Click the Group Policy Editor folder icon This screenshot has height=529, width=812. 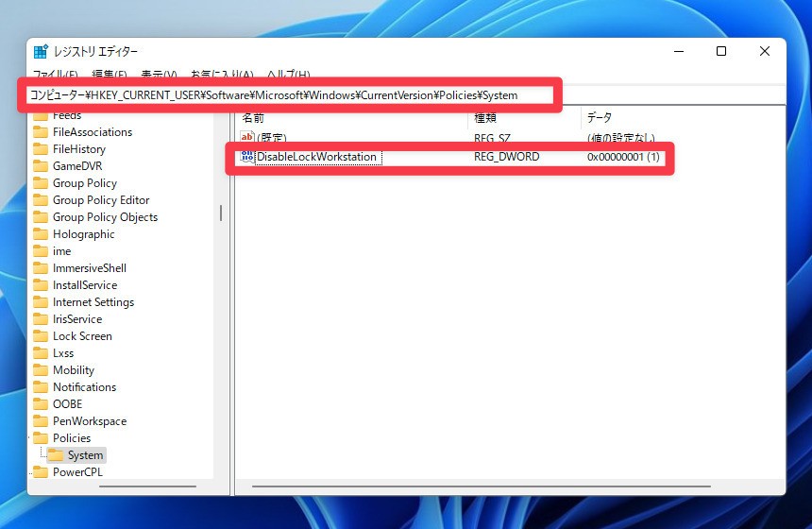pyautogui.click(x=41, y=200)
